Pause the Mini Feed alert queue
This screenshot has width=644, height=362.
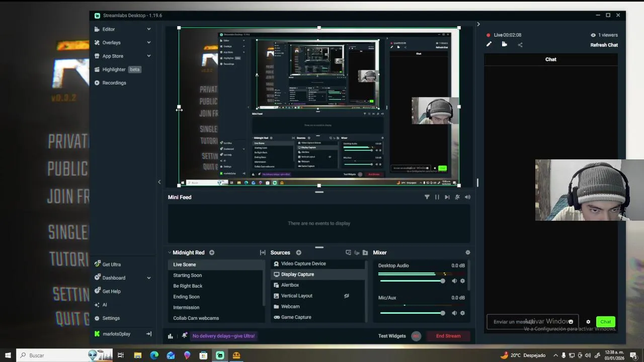point(437,197)
